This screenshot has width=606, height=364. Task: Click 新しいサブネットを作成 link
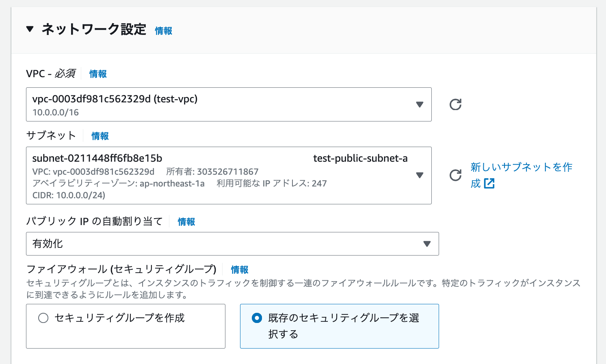(521, 175)
